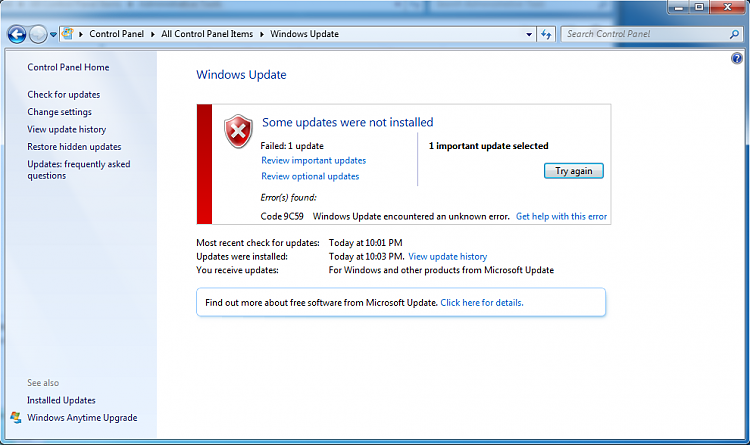Close the Windows Update window
Viewport: 750px width, 445px height.
(728, 7)
